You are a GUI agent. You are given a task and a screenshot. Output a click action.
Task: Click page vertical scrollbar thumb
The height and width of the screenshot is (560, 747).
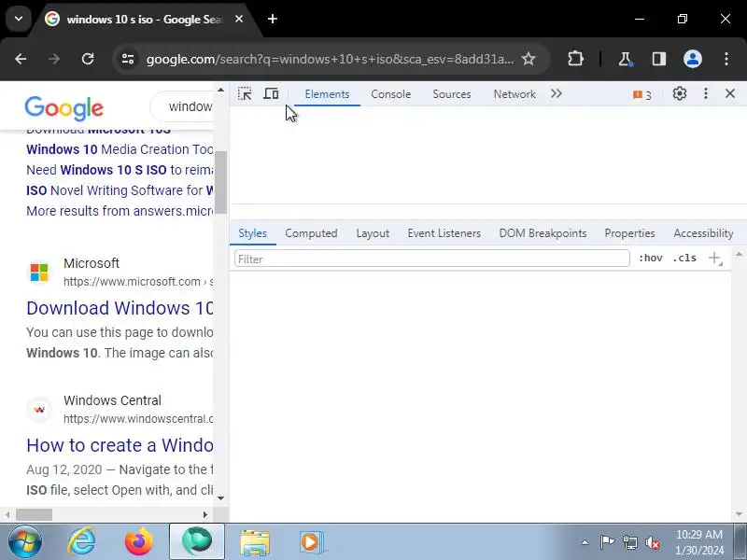coord(220,182)
